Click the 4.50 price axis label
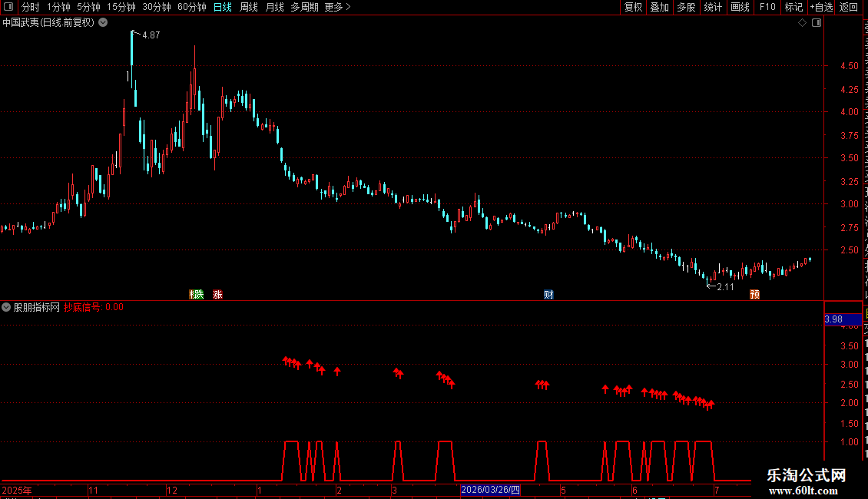 click(850, 65)
